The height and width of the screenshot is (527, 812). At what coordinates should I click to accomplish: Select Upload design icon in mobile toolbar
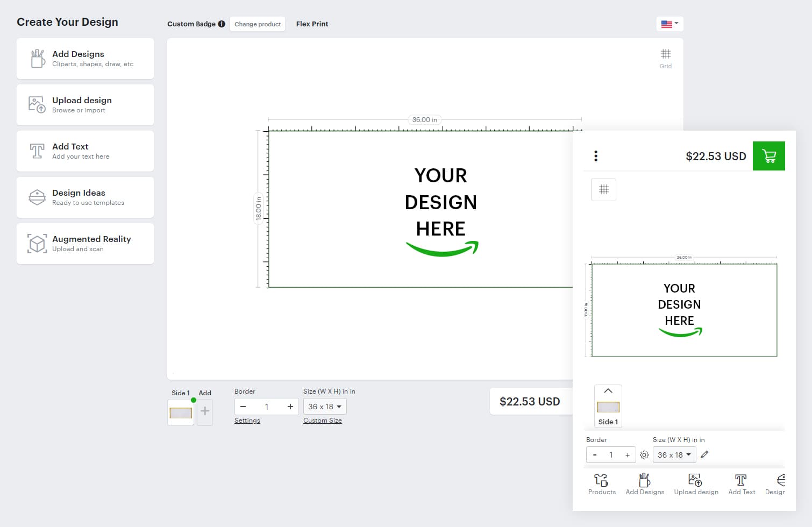pyautogui.click(x=695, y=482)
